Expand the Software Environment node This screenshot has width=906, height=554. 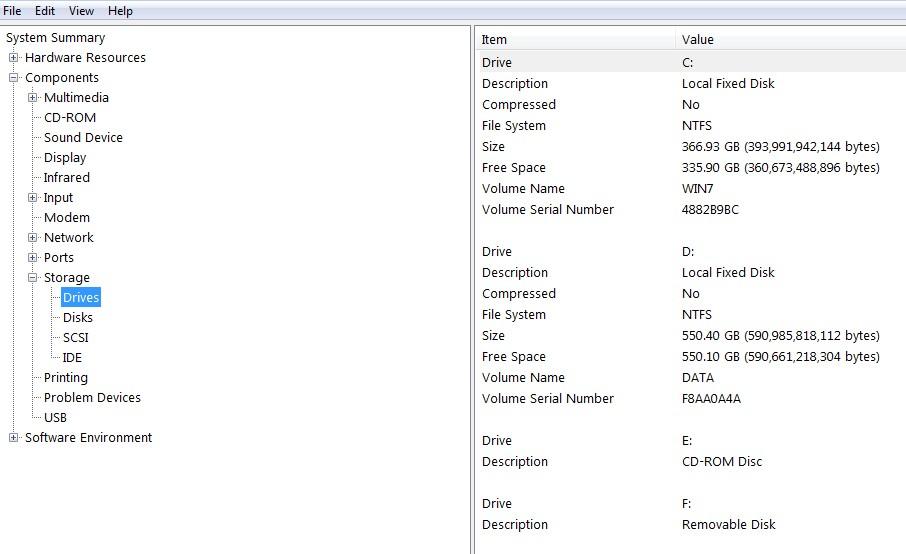14,438
